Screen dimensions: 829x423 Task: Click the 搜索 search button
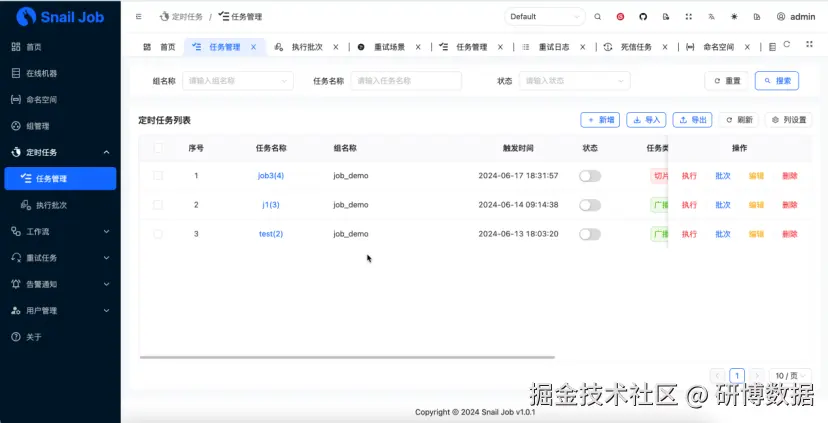[777, 81]
